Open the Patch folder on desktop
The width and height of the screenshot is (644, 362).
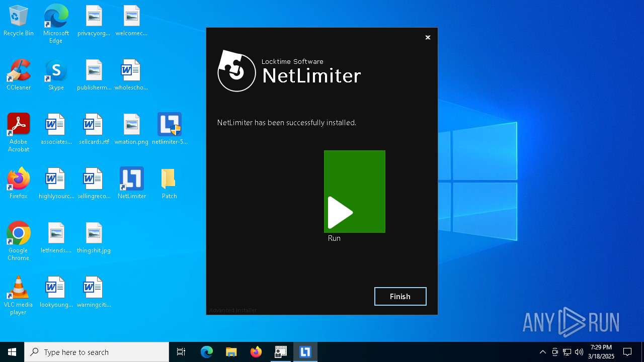pos(169,184)
